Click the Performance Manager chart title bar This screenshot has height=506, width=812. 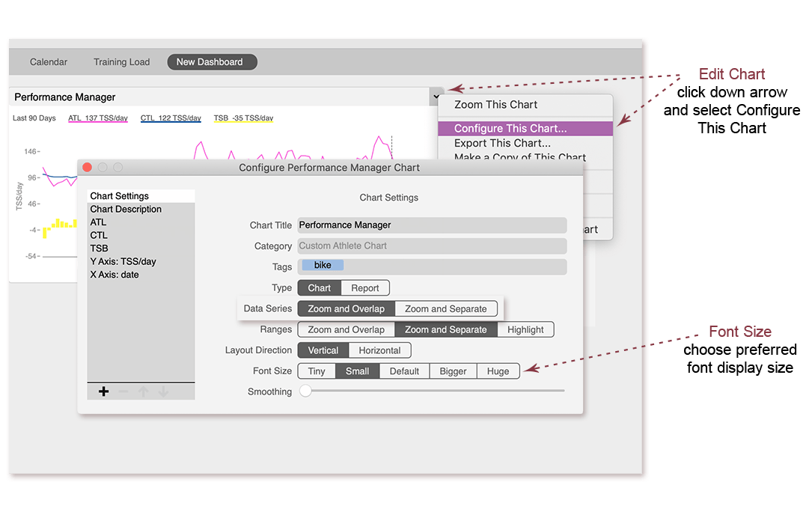[x=219, y=97]
